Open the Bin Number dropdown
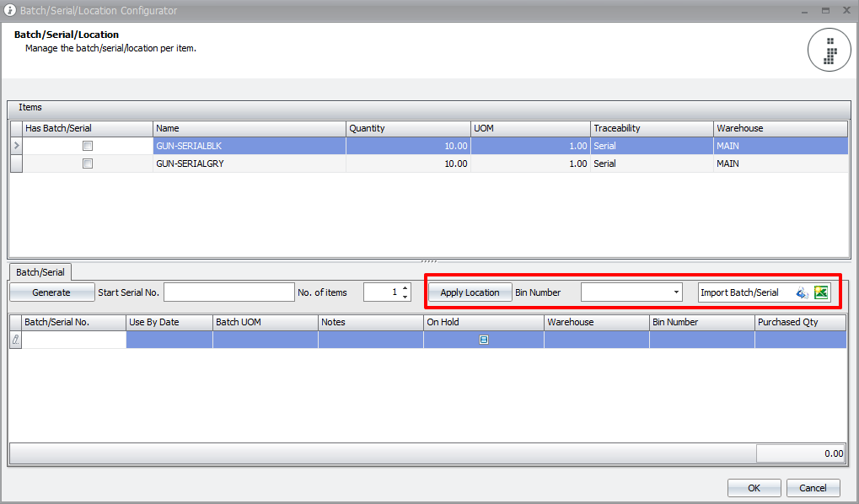The width and height of the screenshot is (859, 504). coord(676,292)
